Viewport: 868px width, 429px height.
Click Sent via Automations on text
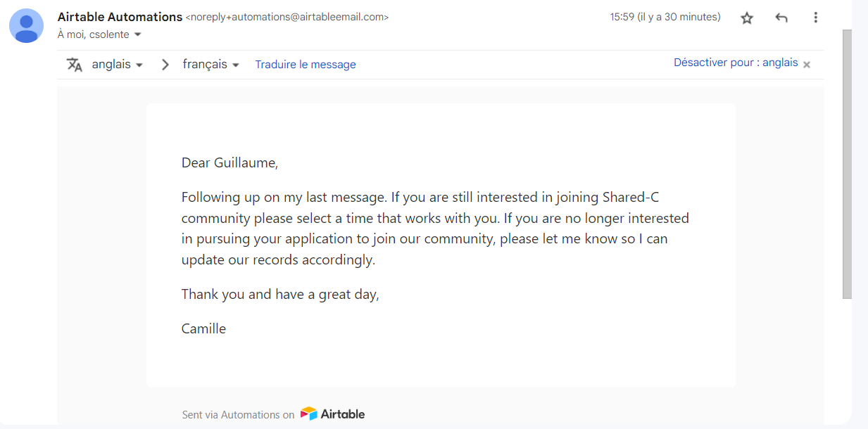coord(238,415)
